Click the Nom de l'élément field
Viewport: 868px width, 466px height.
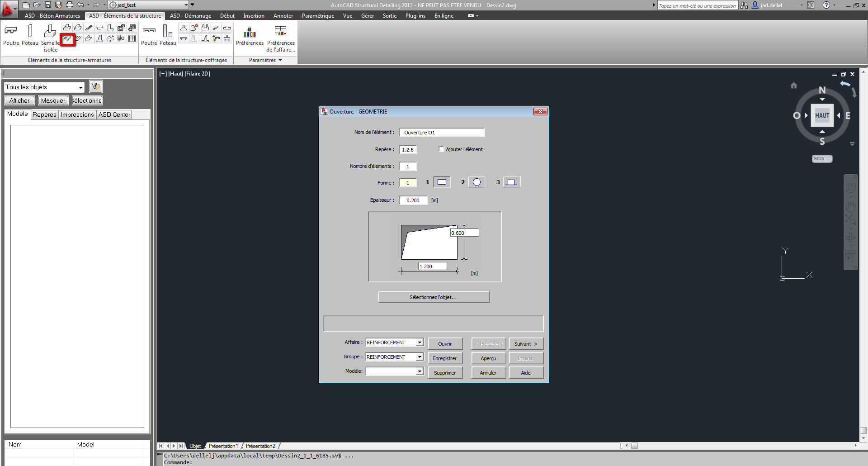pyautogui.click(x=442, y=133)
